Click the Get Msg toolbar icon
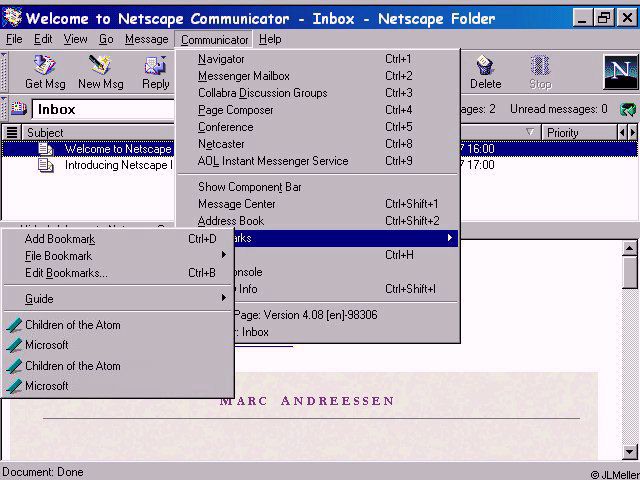This screenshot has height=480, width=640. (x=44, y=64)
